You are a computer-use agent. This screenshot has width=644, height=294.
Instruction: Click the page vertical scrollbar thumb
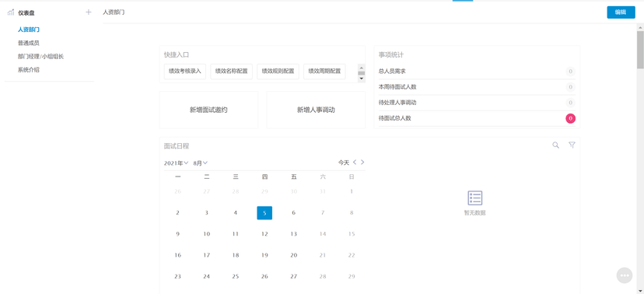coord(640,49)
